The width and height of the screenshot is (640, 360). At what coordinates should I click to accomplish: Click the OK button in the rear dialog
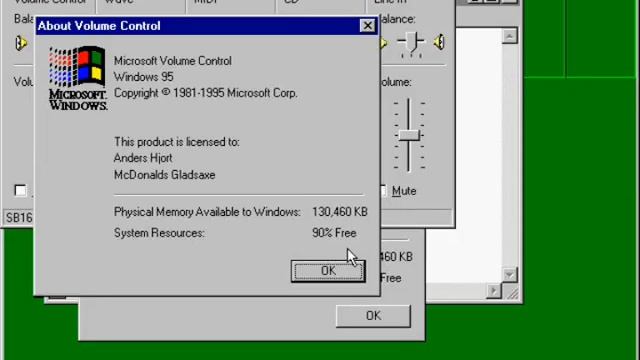[373, 316]
